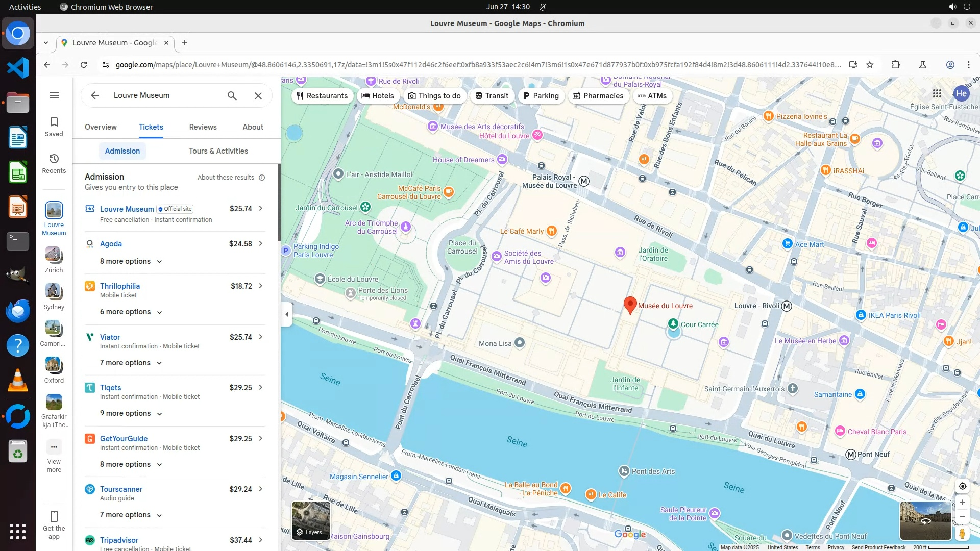Center map on your location
Image resolution: width=980 pixels, height=551 pixels.
(x=962, y=486)
